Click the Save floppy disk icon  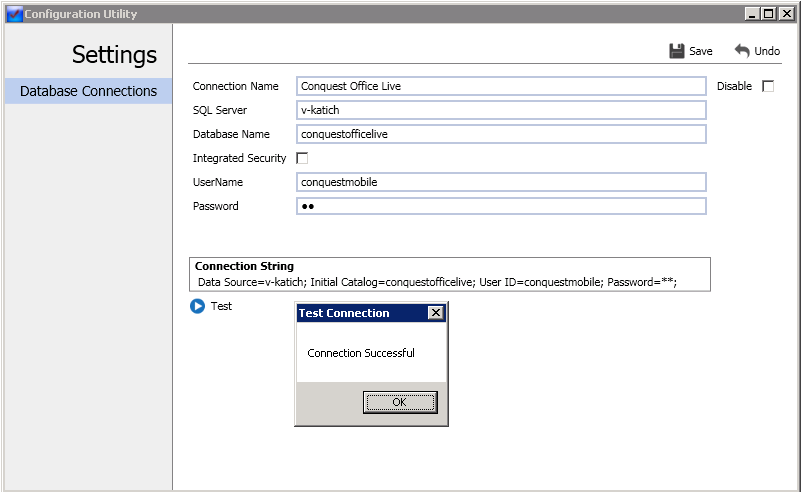tap(676, 51)
